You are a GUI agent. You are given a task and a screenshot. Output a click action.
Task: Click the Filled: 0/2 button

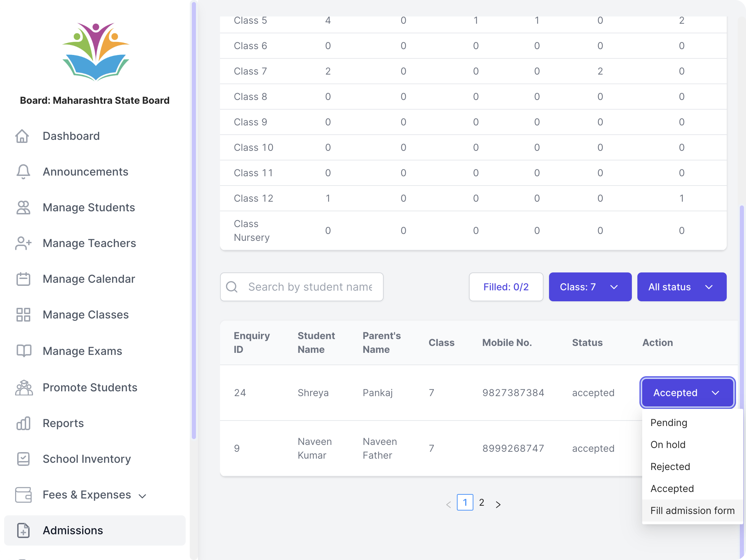click(506, 287)
